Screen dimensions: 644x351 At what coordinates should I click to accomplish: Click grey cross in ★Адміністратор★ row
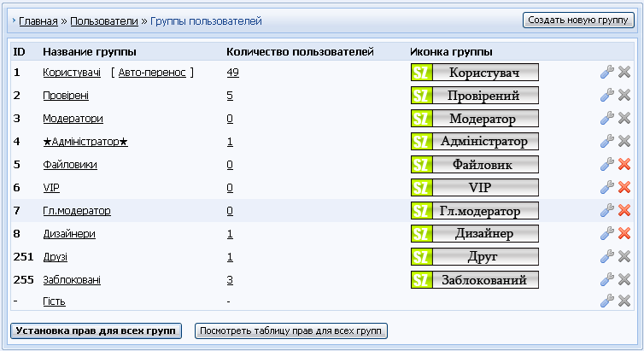[624, 141]
